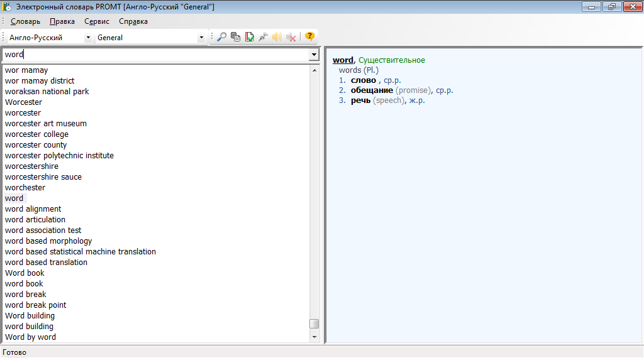Viewport: 644px width, 358px height.
Task: Restore down the PROMT dictionary window
Action: click(x=612, y=6)
